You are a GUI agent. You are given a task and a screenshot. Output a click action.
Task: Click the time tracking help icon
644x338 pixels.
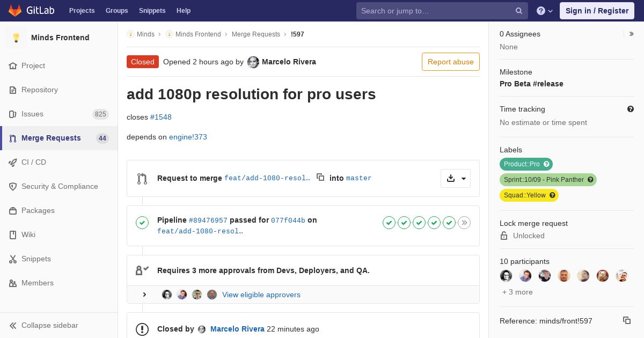(x=631, y=109)
